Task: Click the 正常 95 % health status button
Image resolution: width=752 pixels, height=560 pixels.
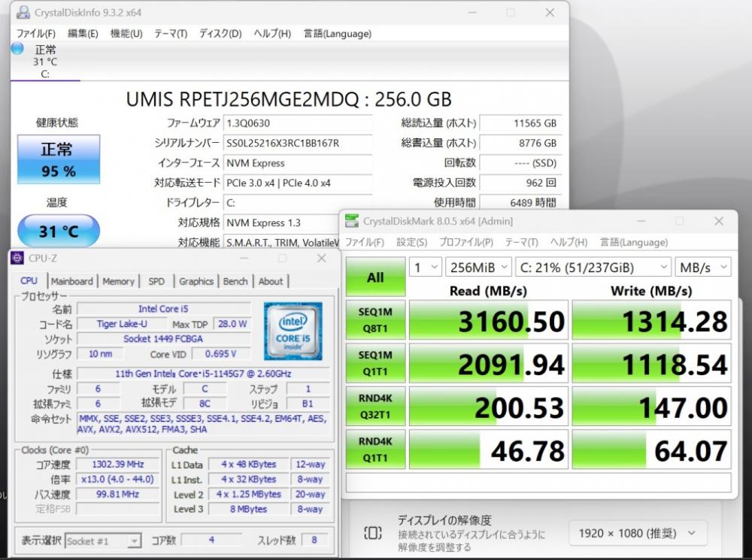Action: point(59,159)
